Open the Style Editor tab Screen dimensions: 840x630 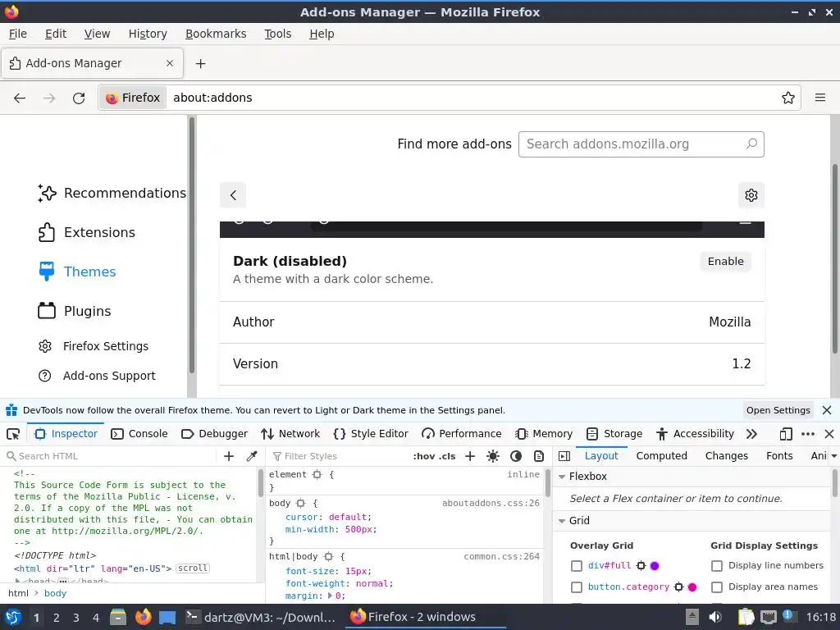point(371,434)
